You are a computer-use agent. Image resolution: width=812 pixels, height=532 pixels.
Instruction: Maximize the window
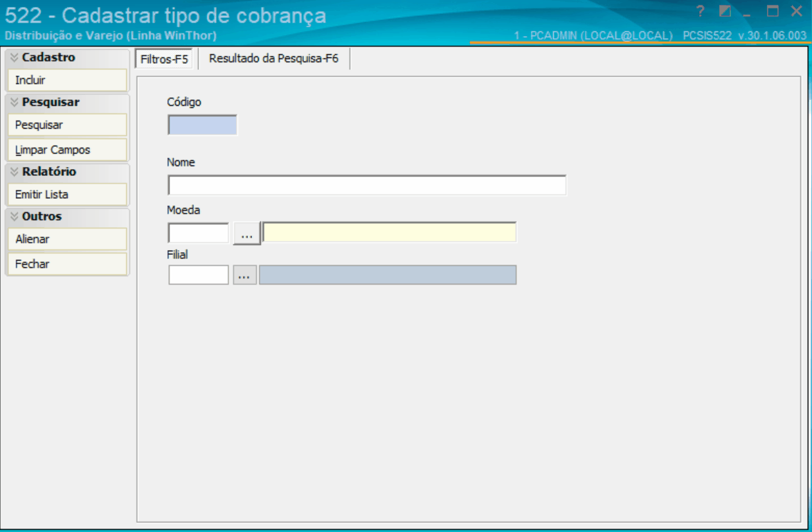(772, 11)
